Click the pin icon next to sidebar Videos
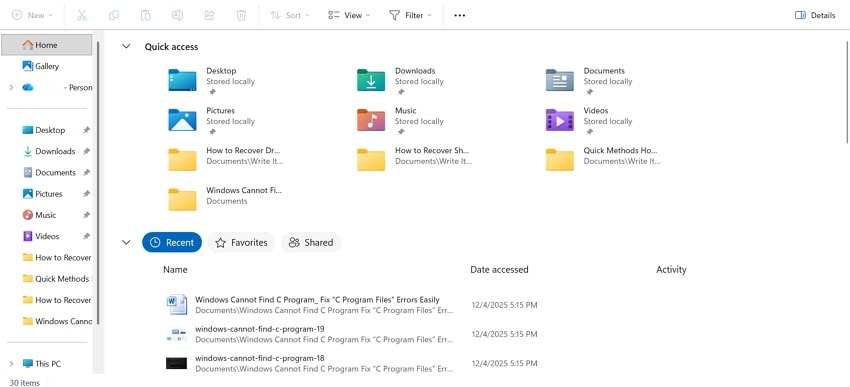 [86, 236]
